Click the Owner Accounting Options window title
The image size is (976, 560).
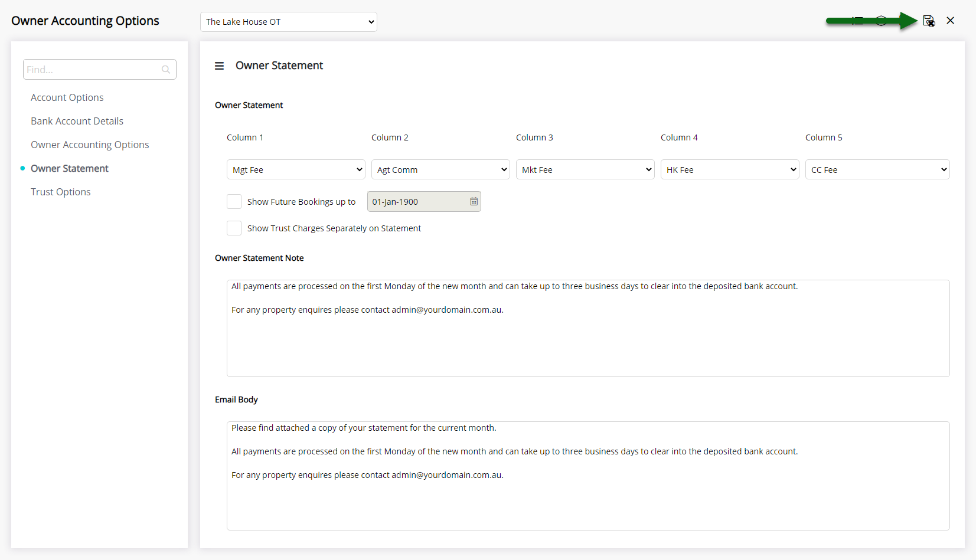tap(85, 21)
